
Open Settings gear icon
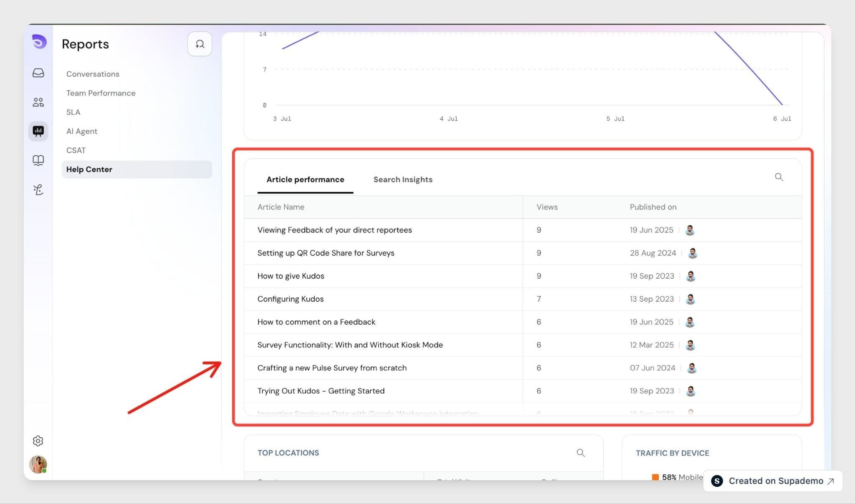[x=38, y=441]
